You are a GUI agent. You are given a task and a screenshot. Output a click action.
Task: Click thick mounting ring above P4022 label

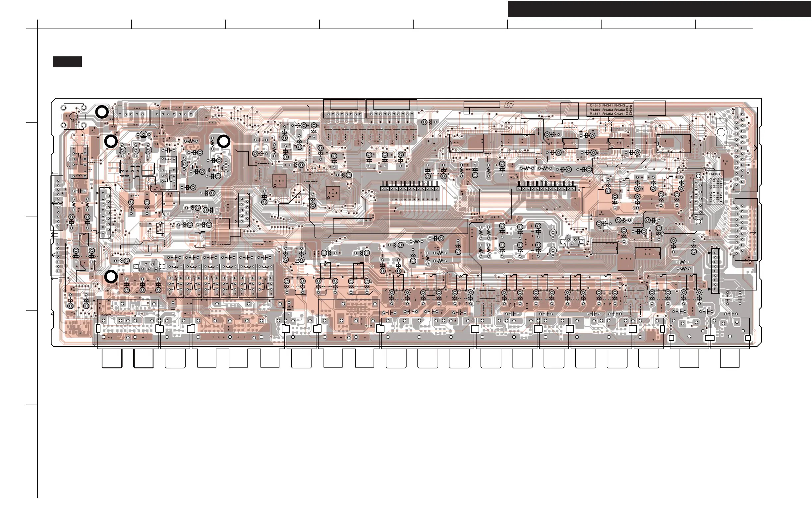pyautogui.click(x=111, y=277)
